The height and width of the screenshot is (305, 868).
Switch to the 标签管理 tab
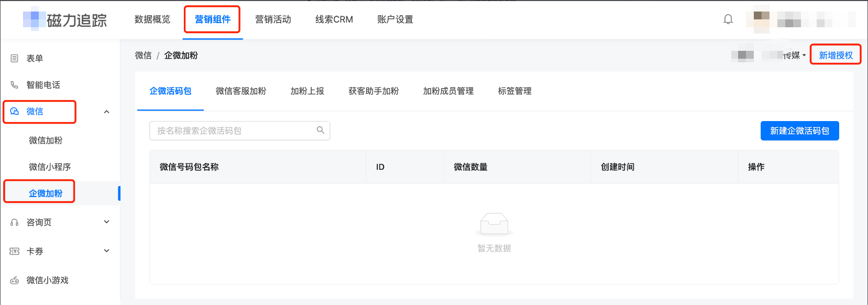tap(514, 91)
